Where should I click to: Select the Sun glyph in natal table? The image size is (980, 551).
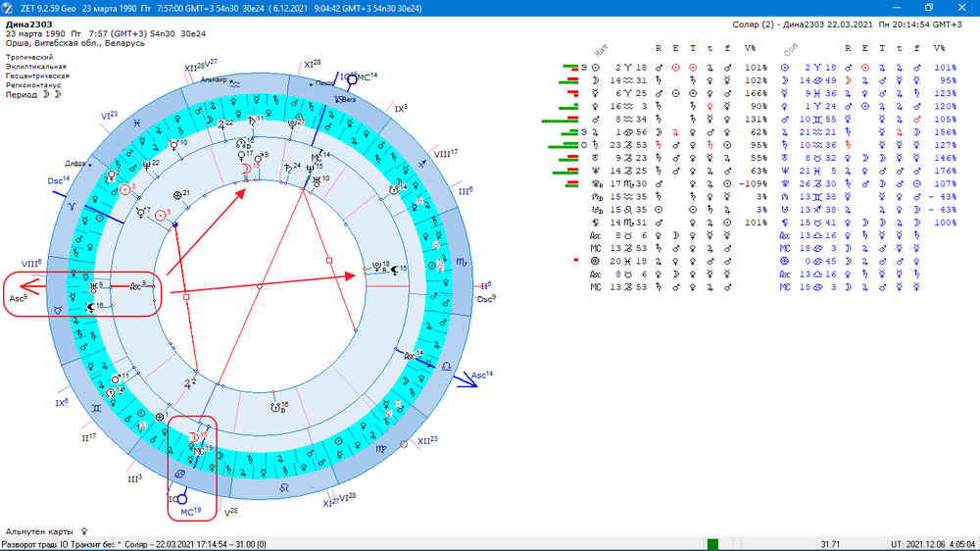click(596, 68)
